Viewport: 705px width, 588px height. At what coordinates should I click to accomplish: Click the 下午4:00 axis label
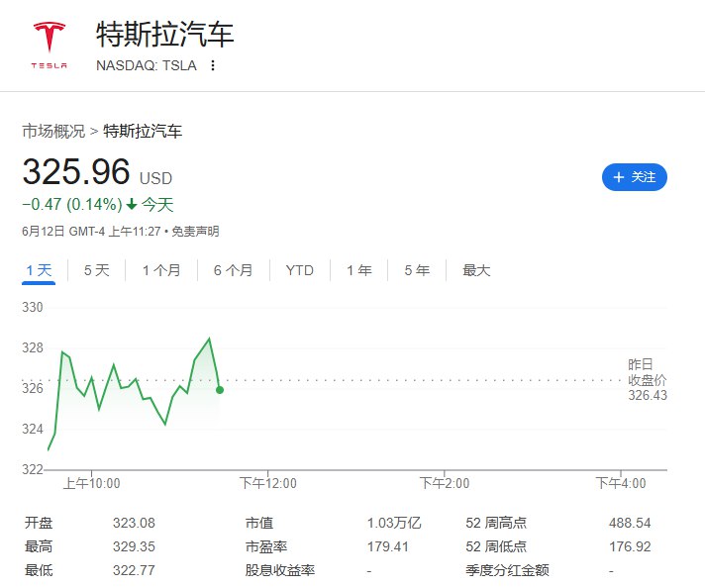pos(621,484)
